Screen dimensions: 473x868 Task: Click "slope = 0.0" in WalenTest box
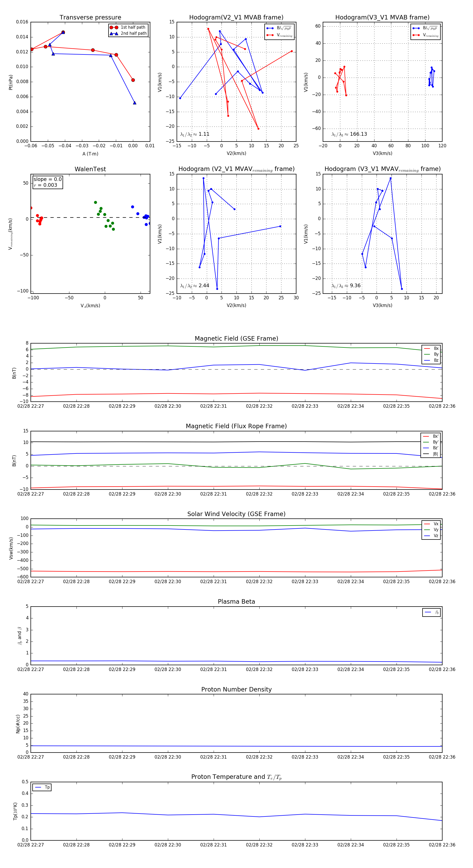click(48, 179)
